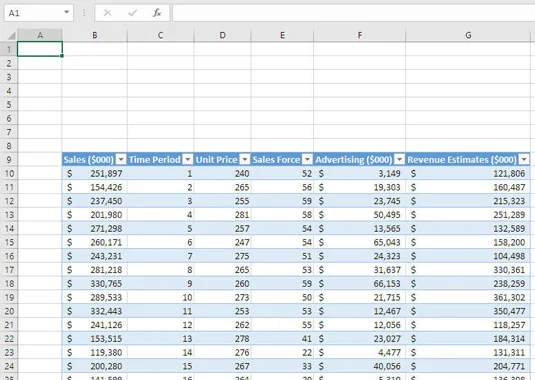535x380 pixels.
Task: Click revenue estimate 251,289
Action: click(x=509, y=215)
